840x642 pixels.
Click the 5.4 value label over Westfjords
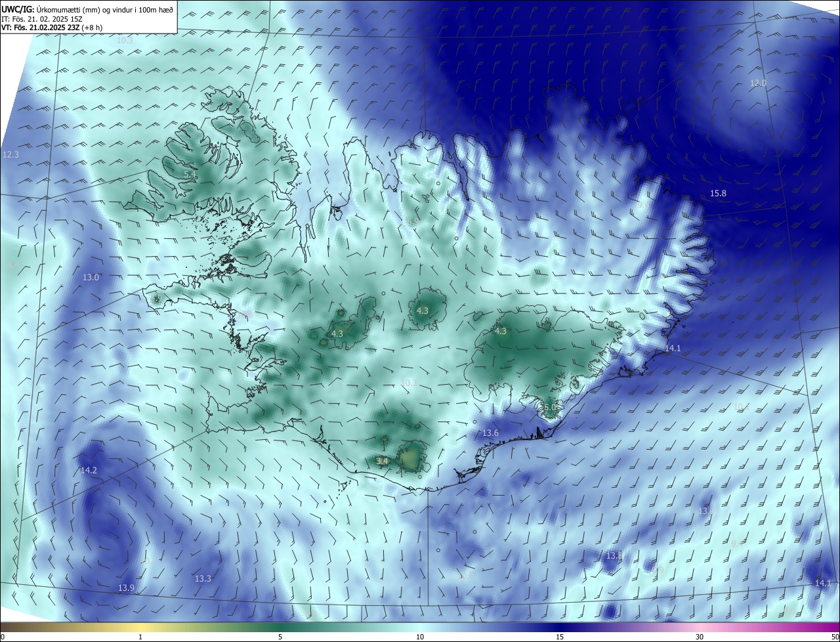[x=189, y=175]
